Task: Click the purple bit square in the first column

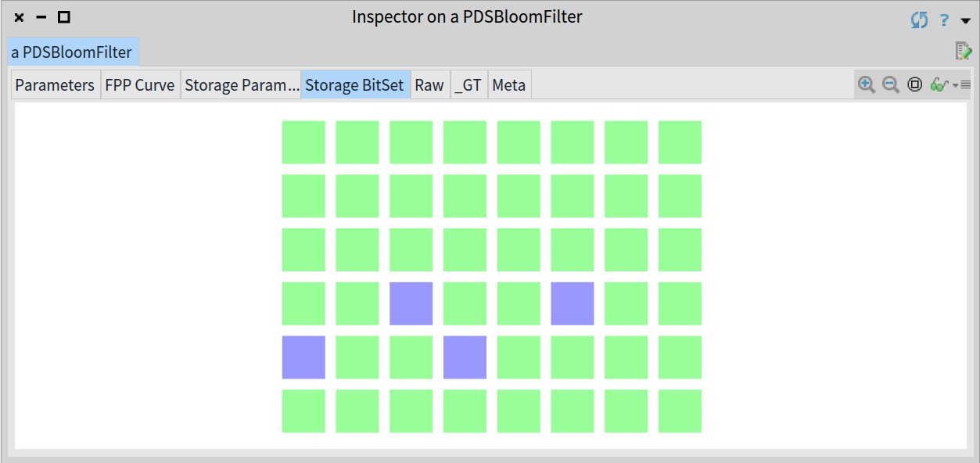Action: (303, 357)
